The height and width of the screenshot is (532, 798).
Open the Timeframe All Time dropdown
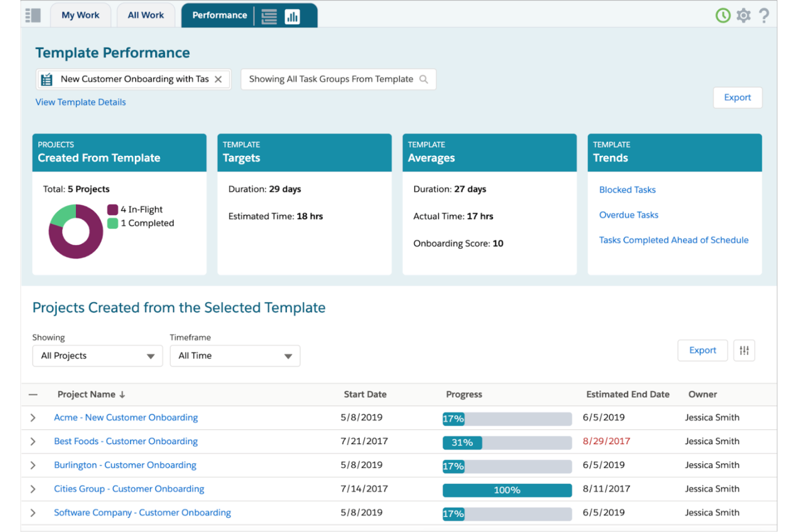235,356
